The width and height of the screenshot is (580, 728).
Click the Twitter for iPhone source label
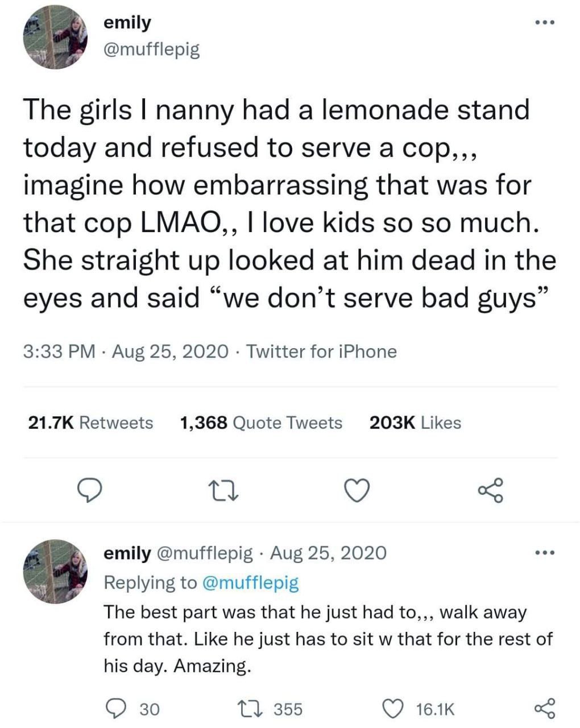(321, 351)
